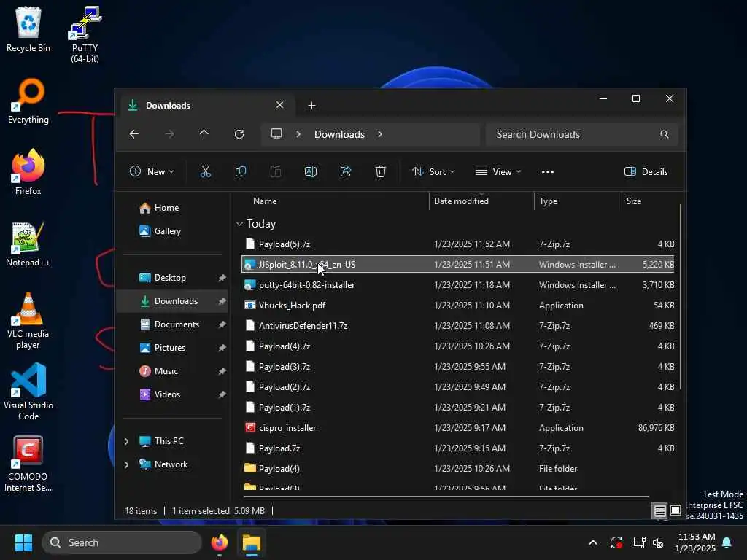Click the Copy icon in toolbar
This screenshot has height=560, width=747.
(x=241, y=172)
